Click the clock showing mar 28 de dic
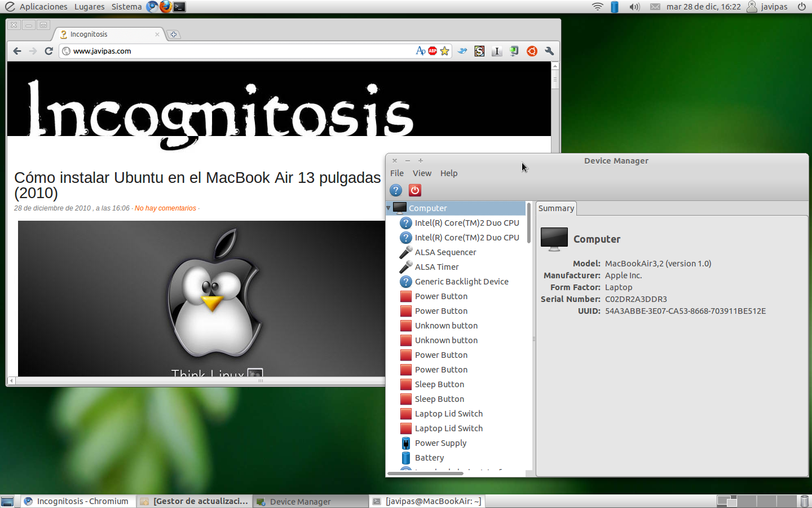Screen dimensions: 812x508 pyautogui.click(x=703, y=7)
